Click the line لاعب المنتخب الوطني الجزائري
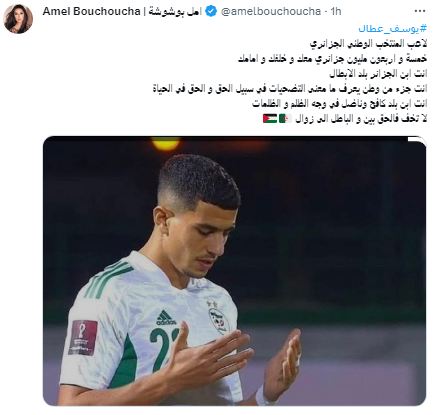Screen dimensions: 433x415 pyautogui.click(x=368, y=44)
